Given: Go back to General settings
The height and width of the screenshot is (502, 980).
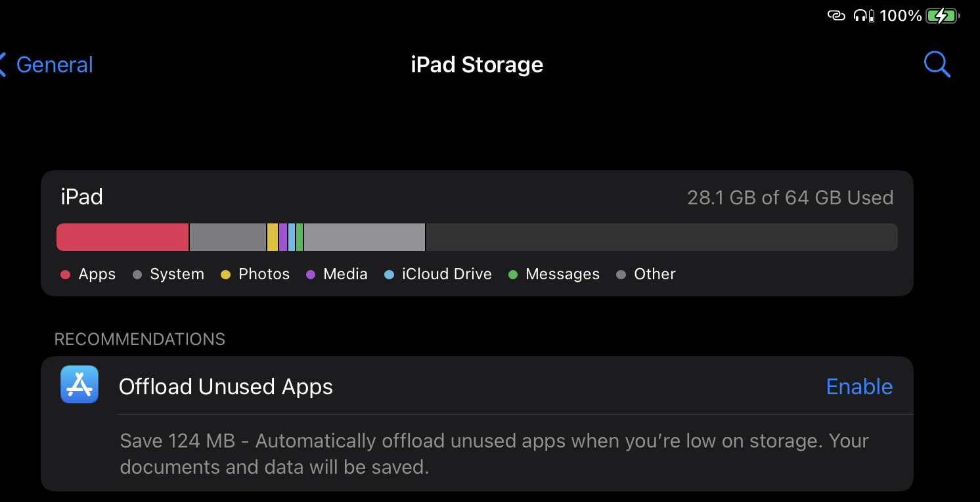Looking at the screenshot, I should (47, 64).
